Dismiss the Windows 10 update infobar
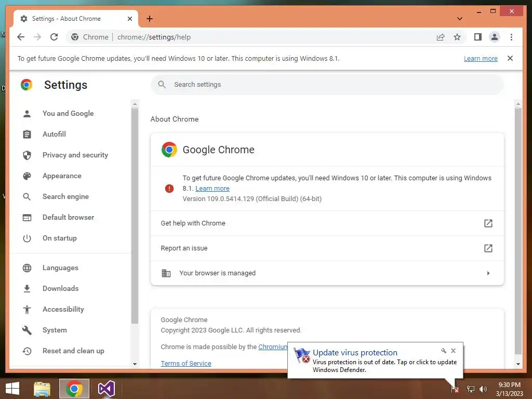This screenshot has height=399, width=532. (510, 58)
